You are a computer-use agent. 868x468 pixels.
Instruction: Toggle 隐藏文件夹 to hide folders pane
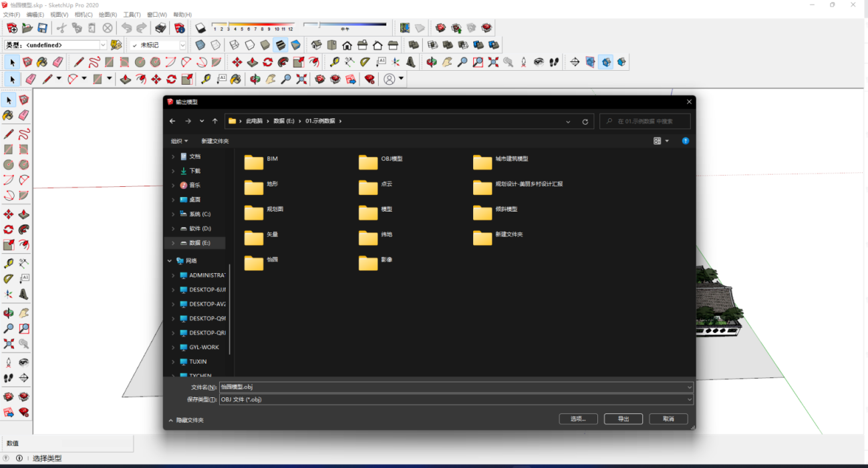tap(186, 420)
